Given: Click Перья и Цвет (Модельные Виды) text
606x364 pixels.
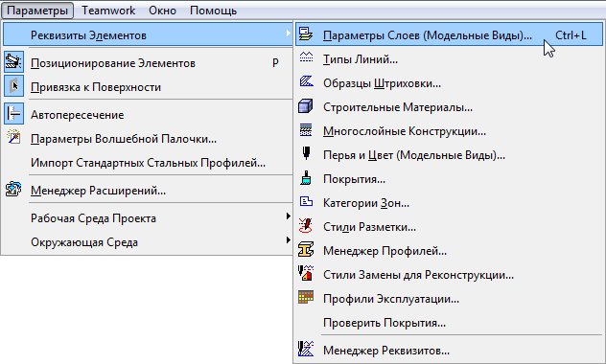Looking at the screenshot, I should point(414,155).
